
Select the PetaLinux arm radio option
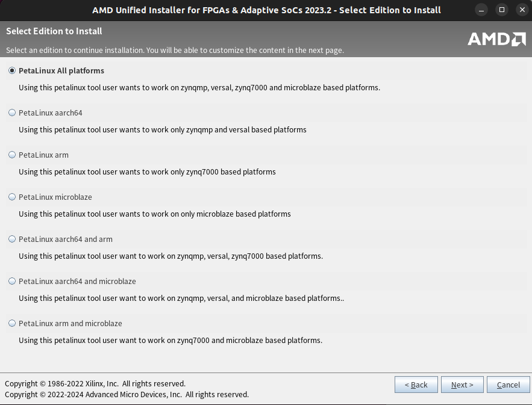coord(12,155)
